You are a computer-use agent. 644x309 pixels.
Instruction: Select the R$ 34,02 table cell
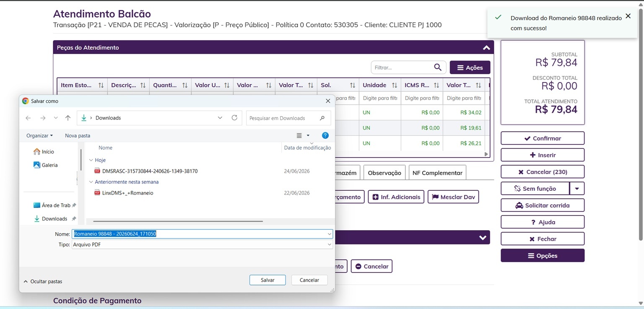[x=464, y=112]
